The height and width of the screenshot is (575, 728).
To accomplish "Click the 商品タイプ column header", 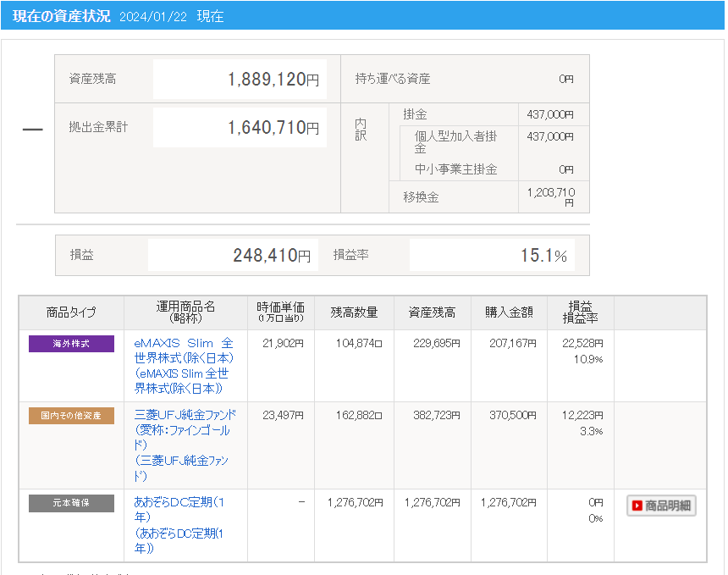I will coord(71,312).
